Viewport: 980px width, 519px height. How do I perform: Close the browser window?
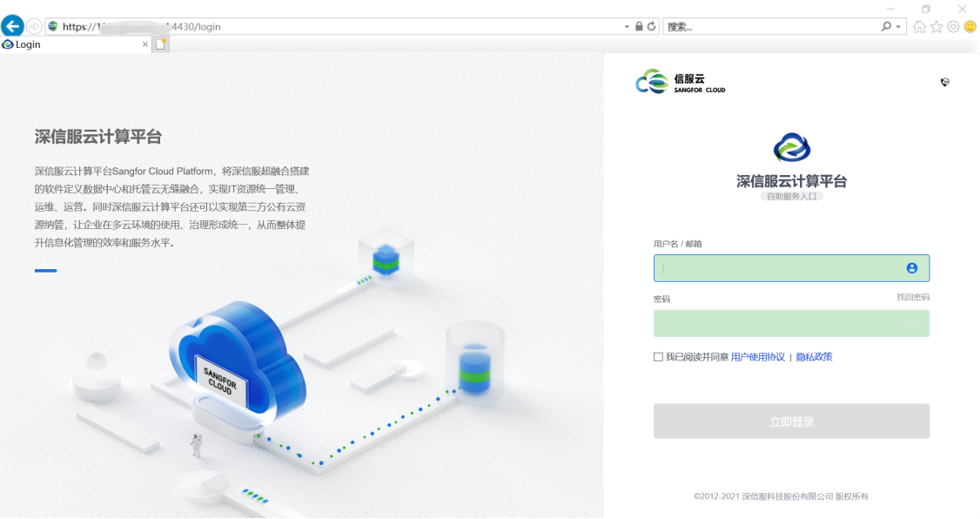pos(963,9)
